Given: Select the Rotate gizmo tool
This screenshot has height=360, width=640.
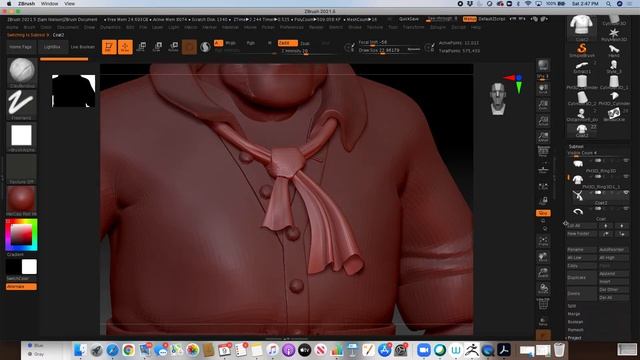Looking at the screenshot, I should (x=173, y=47).
